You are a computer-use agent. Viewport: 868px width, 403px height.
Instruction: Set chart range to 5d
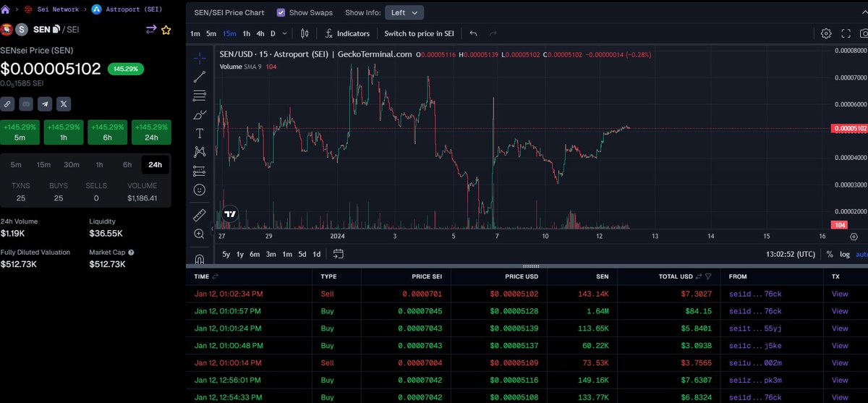pos(302,254)
